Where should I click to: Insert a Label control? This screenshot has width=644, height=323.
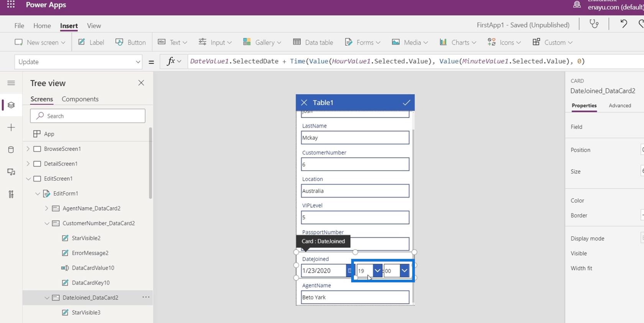coord(91,42)
